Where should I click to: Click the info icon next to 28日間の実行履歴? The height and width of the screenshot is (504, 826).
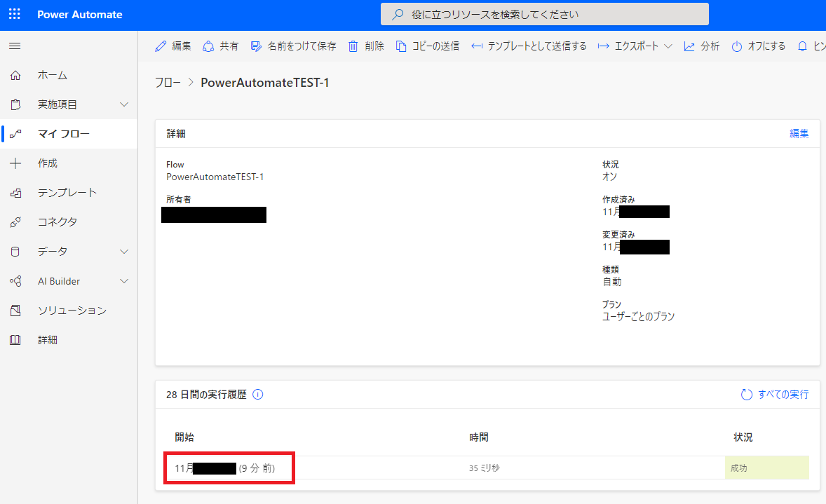tap(257, 395)
